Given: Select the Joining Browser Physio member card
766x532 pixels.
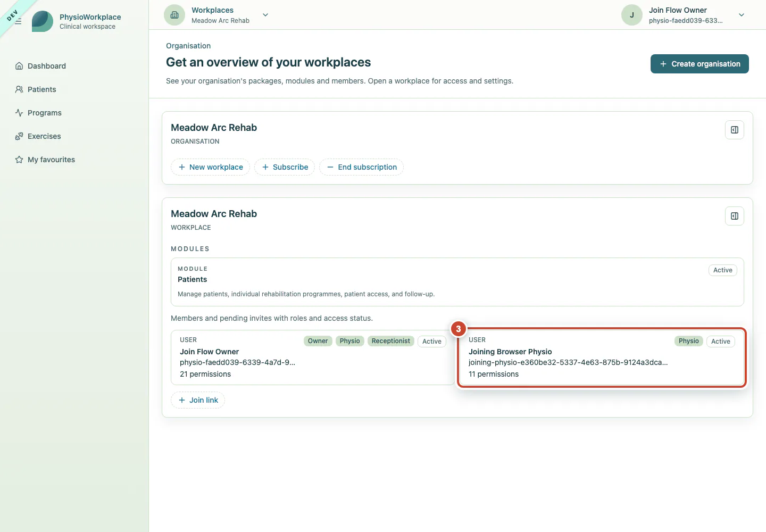Looking at the screenshot, I should click(602, 358).
